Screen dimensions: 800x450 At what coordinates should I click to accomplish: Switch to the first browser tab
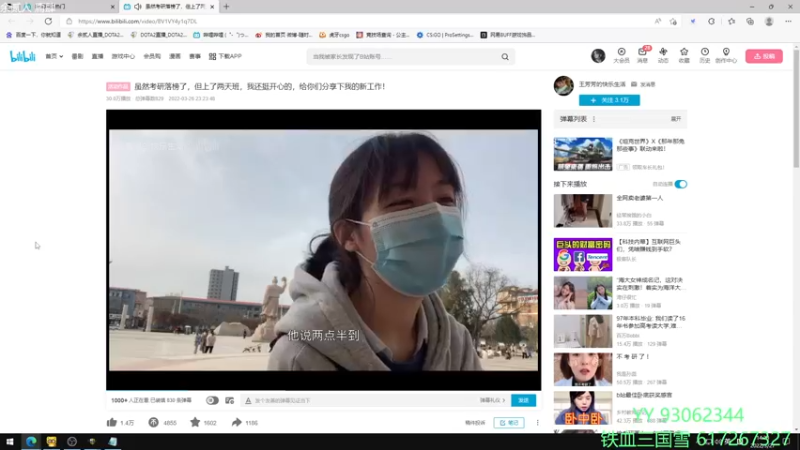click(x=59, y=7)
